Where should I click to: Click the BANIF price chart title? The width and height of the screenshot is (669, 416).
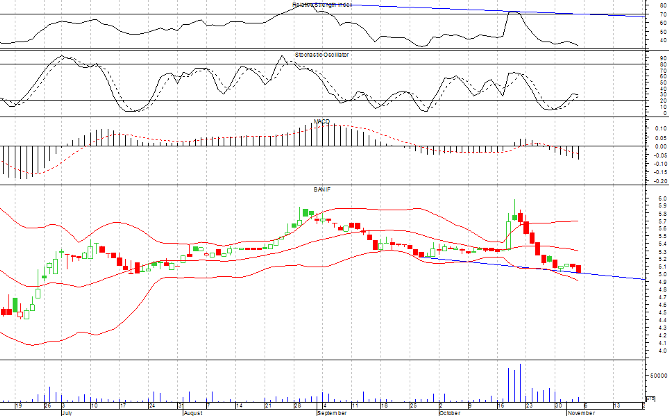(322, 189)
